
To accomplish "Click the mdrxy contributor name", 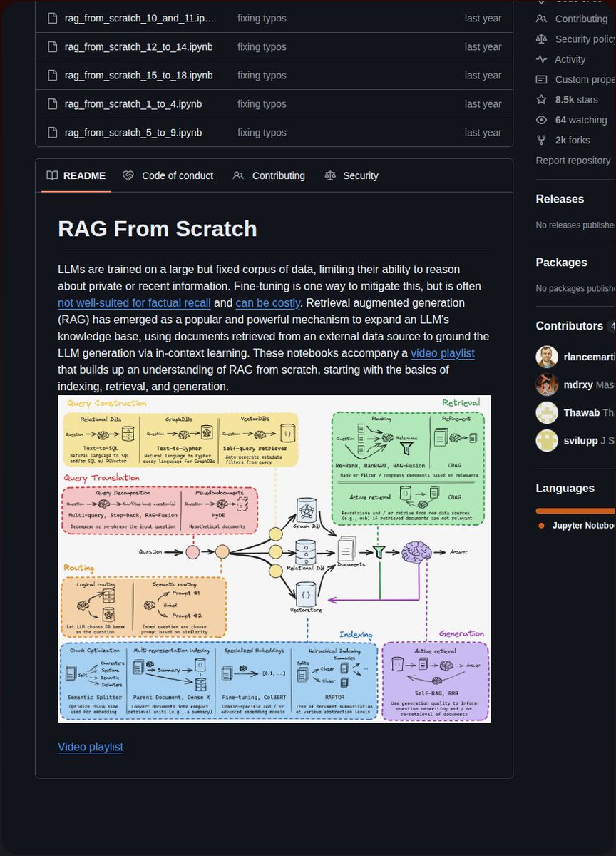I will [x=578, y=385].
